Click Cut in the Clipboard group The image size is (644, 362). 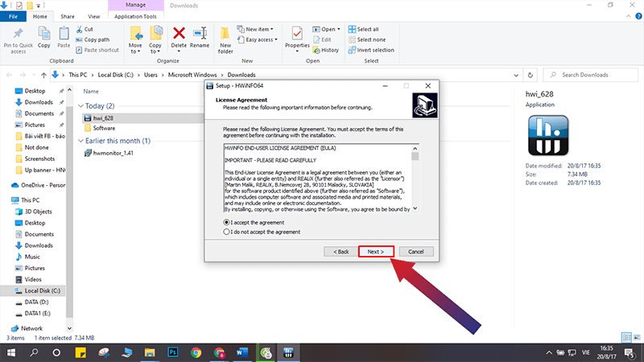click(85, 29)
